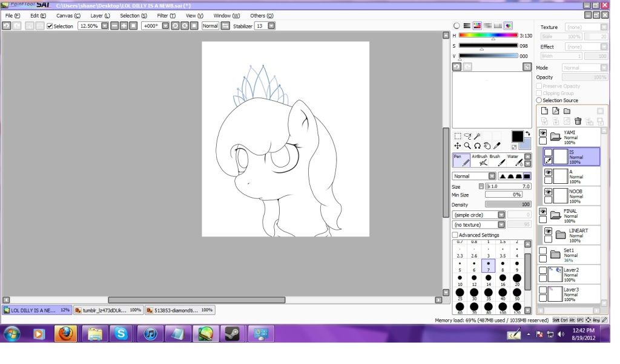Show the Set1 layer set
The height and width of the screenshot is (364, 620).
click(543, 251)
